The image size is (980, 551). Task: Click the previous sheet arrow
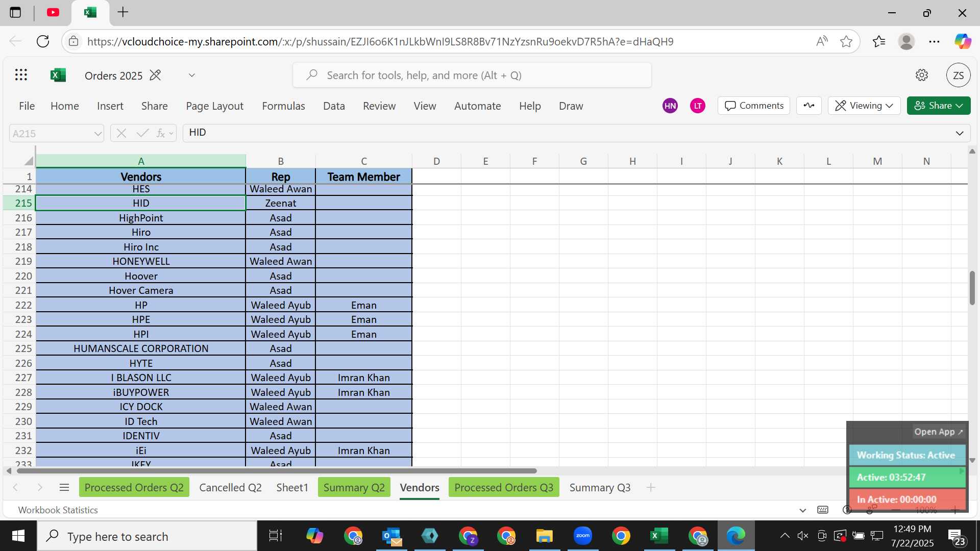[15, 487]
